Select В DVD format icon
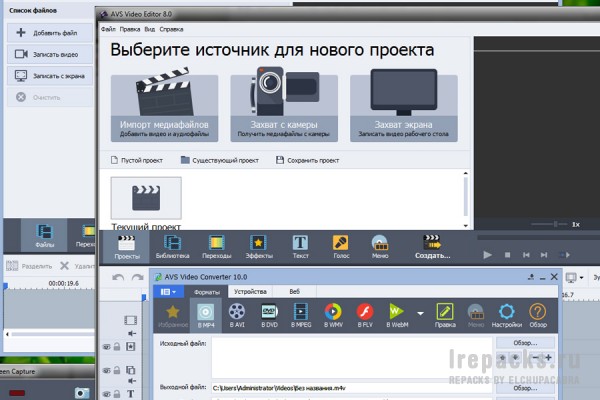The height and width of the screenshot is (400, 600). (x=269, y=315)
